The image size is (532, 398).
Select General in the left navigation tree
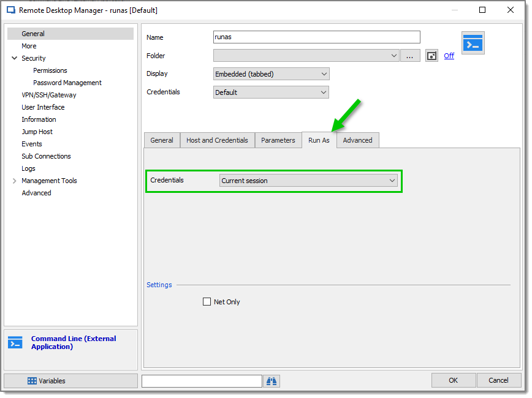70,34
